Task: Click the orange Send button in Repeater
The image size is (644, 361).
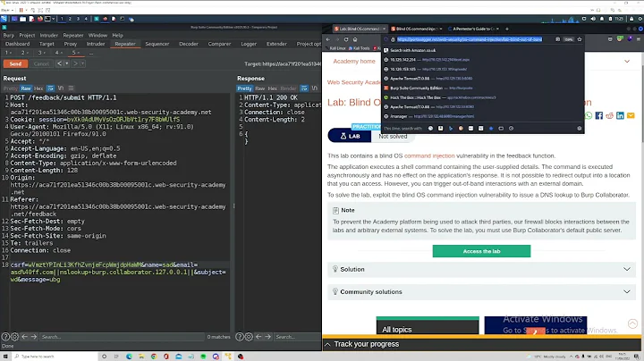Action: (15, 63)
